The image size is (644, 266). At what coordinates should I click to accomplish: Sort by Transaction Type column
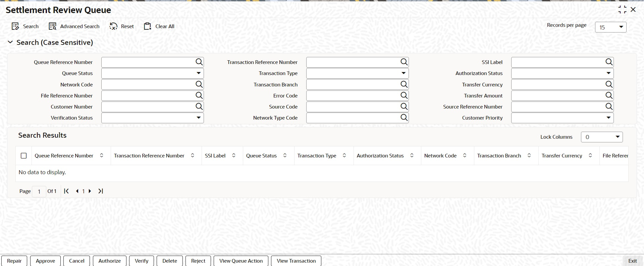[x=344, y=155]
